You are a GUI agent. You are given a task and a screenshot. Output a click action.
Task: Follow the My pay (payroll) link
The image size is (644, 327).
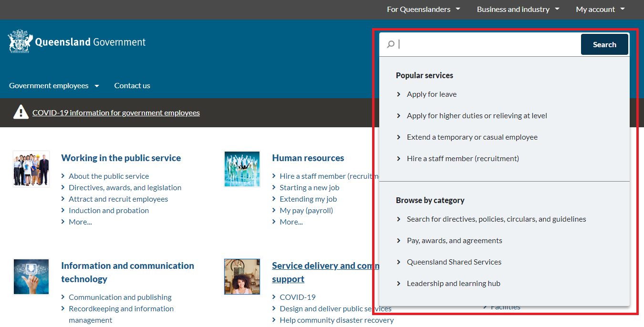coord(306,210)
